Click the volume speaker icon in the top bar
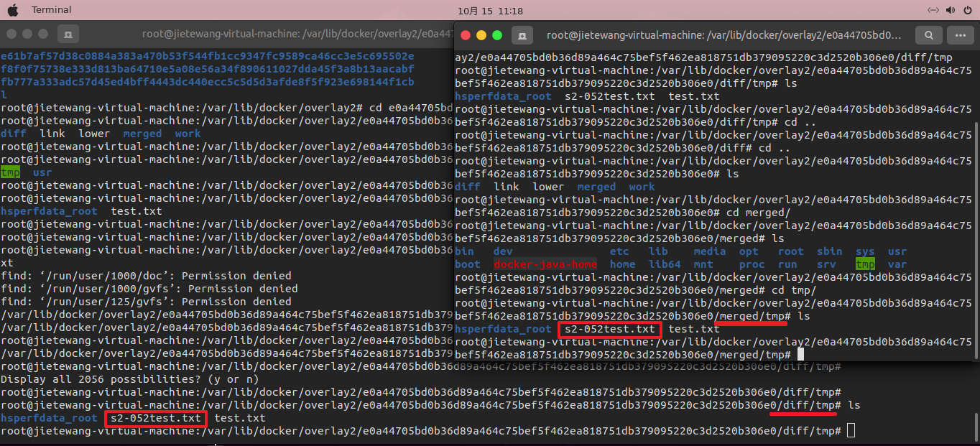Screen dimensions: 980x446 (x=949, y=9)
